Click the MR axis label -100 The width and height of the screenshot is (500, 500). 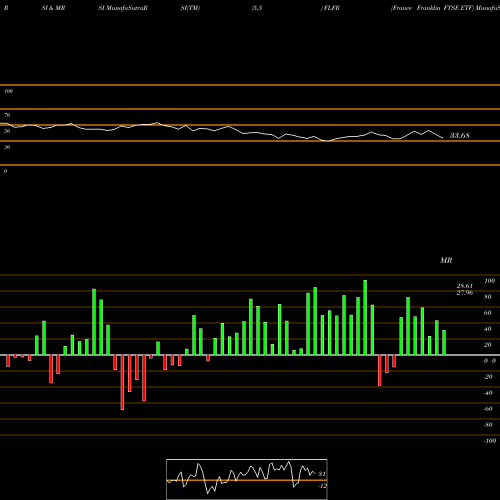490,441
